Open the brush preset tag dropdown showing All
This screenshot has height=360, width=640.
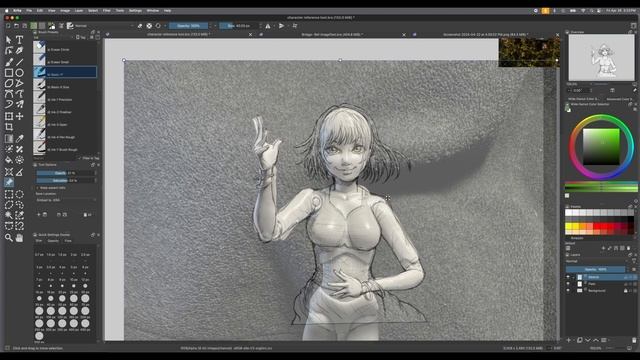53,37
